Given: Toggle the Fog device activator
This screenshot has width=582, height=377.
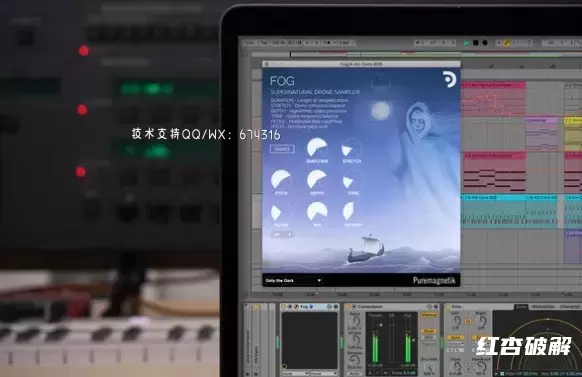Looking at the screenshot, I should [283, 306].
